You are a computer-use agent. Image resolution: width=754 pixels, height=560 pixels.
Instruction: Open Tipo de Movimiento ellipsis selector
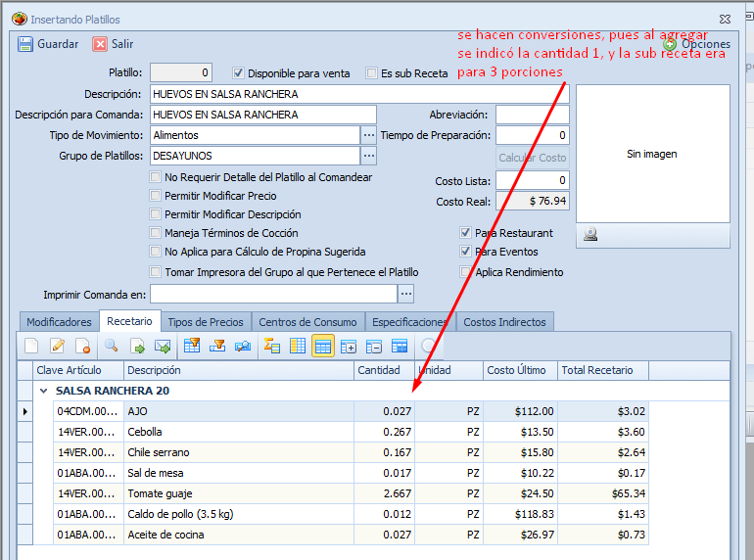coord(369,135)
